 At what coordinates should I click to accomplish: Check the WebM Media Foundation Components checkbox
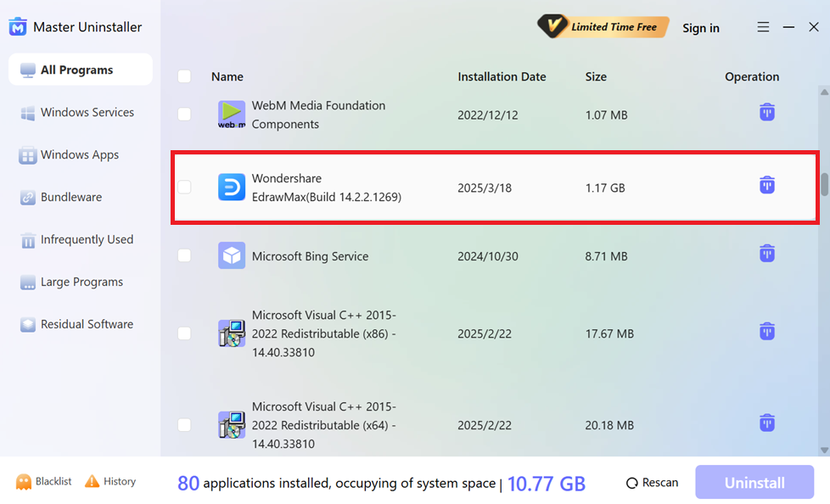pos(184,115)
